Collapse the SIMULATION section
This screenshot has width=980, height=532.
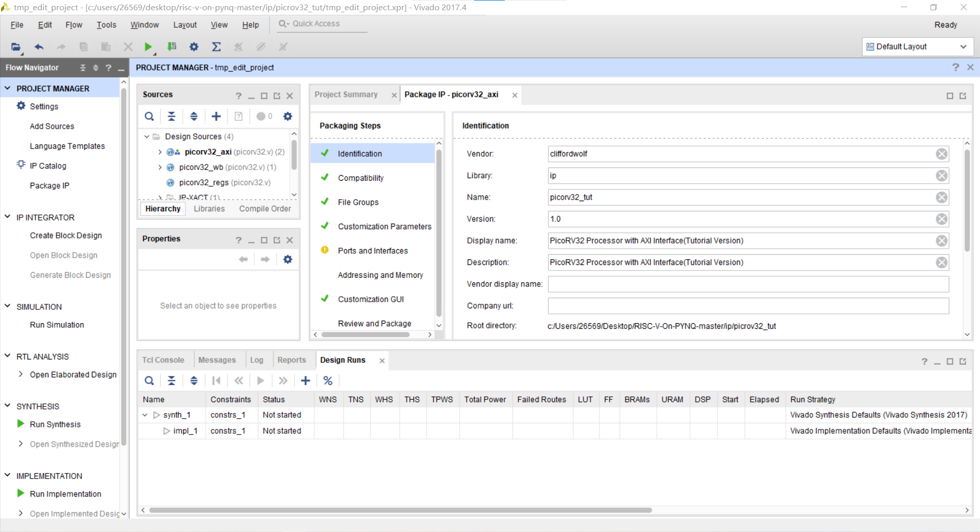pyautogui.click(x=8, y=306)
